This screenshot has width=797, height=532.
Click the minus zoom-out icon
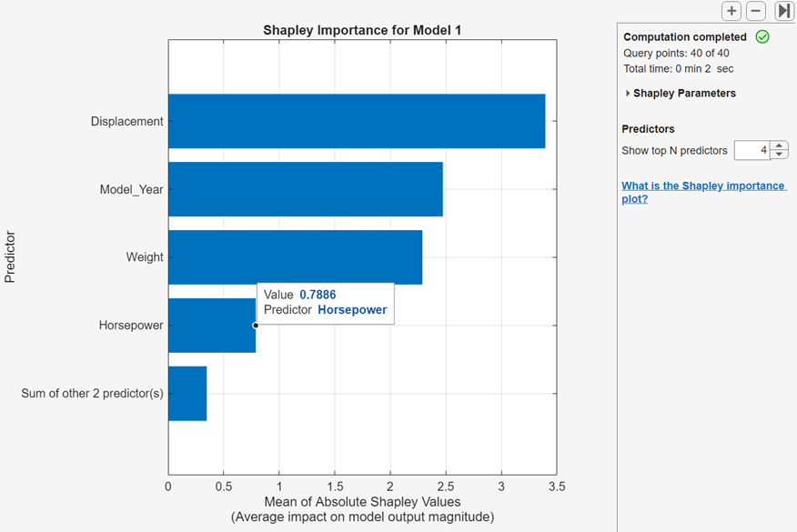(756, 11)
